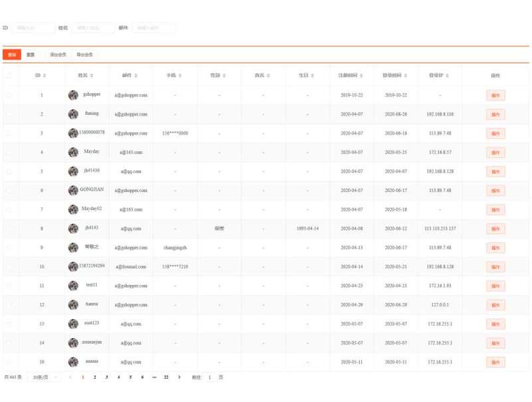Open 操作 dropdown for gshopper row
Image resolution: width=532 pixels, height=402 pixels.
(495, 96)
